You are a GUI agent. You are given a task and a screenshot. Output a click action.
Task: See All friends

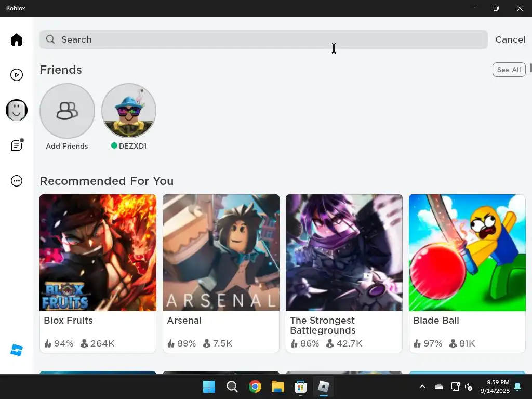tap(509, 70)
